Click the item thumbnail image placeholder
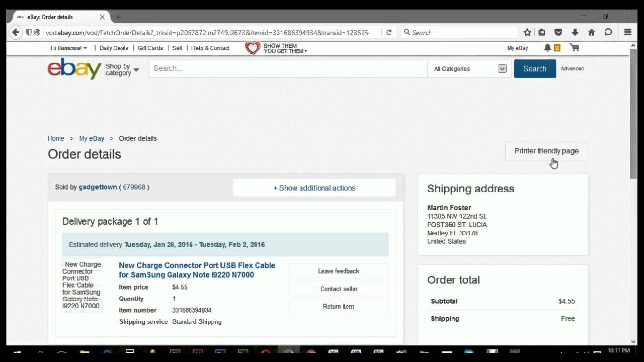 point(82,285)
